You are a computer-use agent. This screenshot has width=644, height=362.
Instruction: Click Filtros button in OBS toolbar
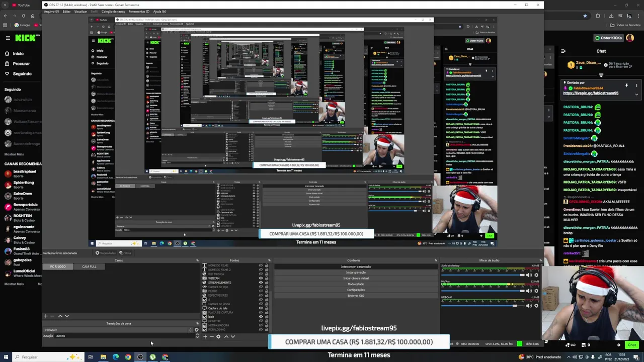pyautogui.click(x=125, y=253)
